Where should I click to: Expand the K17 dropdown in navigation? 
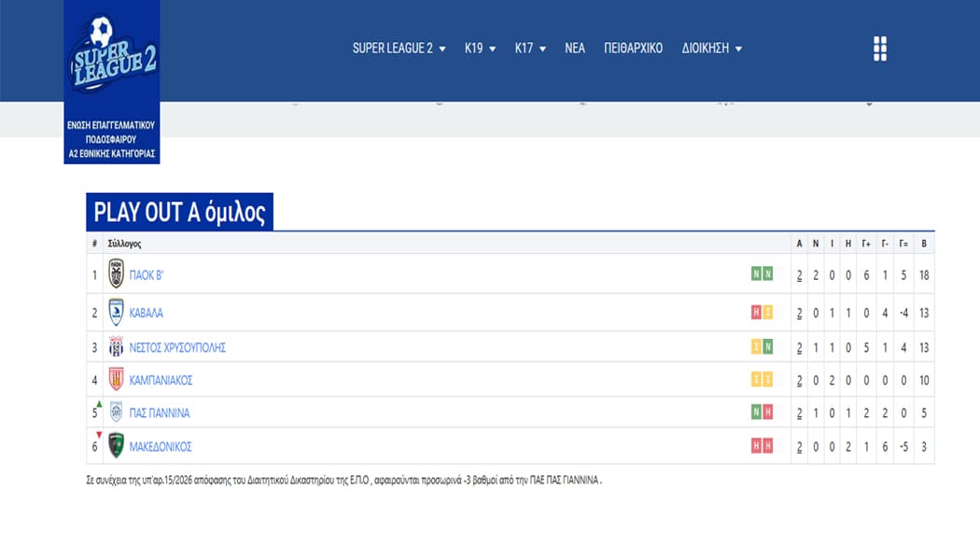530,49
